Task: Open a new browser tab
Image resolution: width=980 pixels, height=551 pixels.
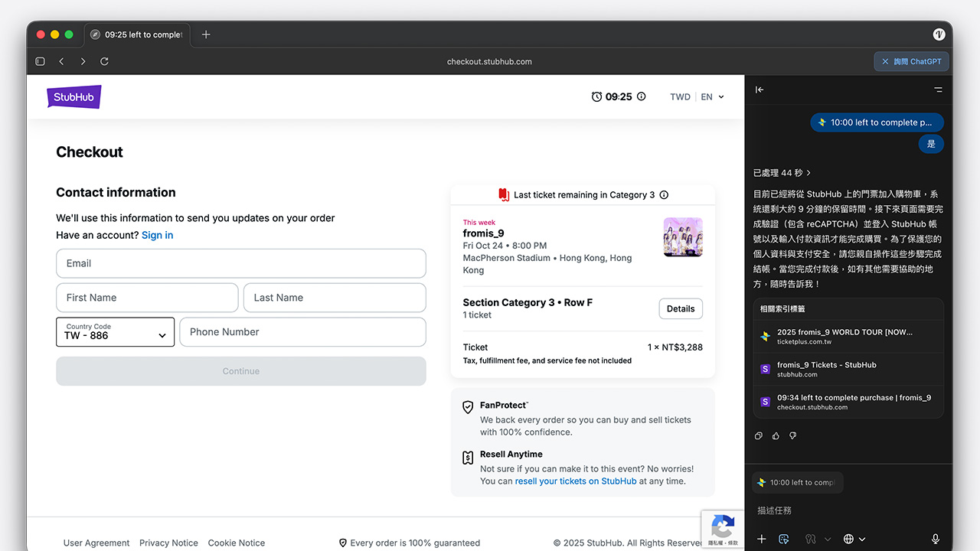Action: tap(206, 34)
